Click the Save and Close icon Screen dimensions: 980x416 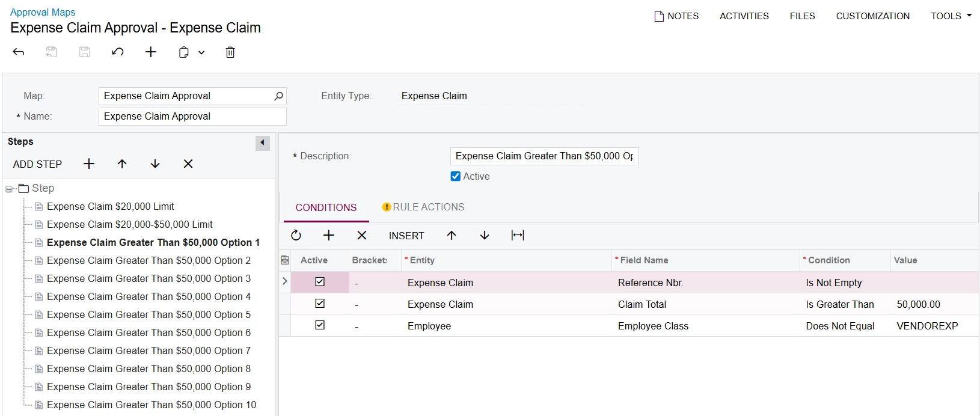point(52,52)
